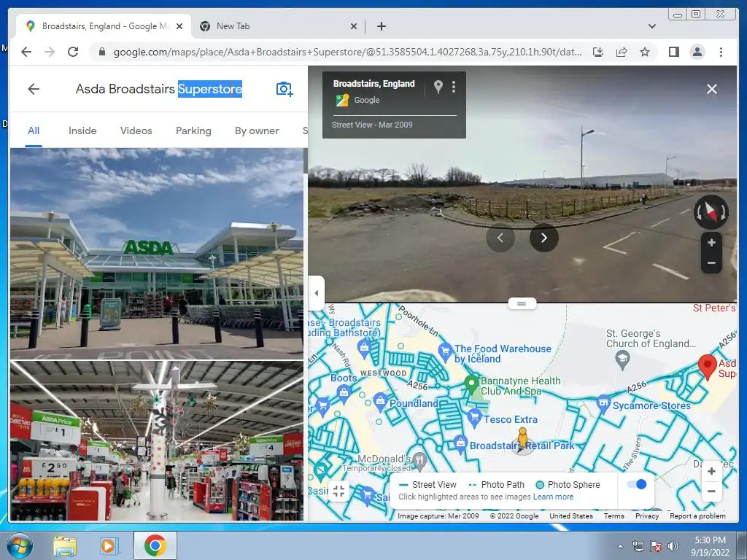
Task: Close the Broadstairs Google Maps tab
Action: [x=179, y=26]
